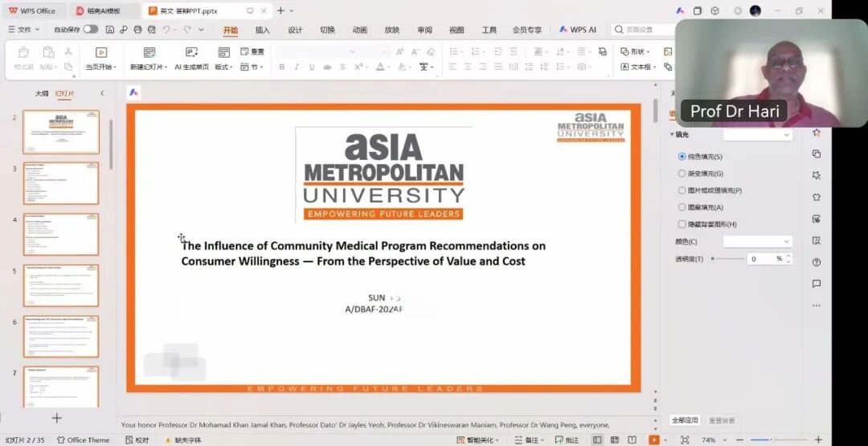This screenshot has width=868, height=446.
Task: Click the center align icon
Action: coord(468,67)
